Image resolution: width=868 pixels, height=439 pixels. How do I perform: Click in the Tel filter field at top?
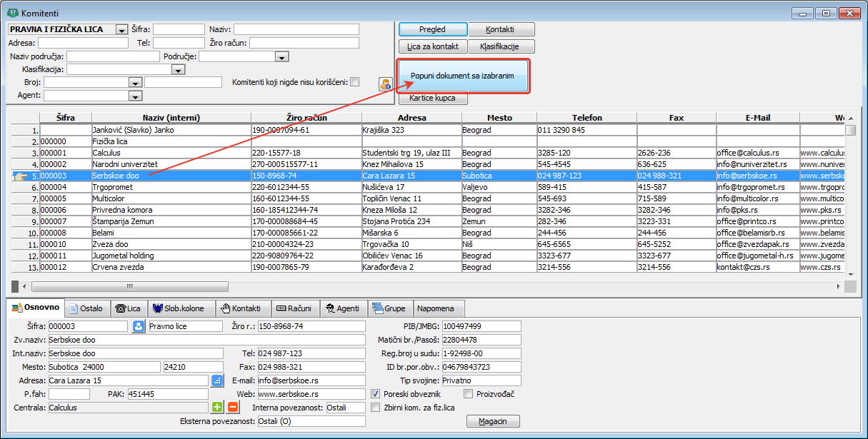pos(179,43)
